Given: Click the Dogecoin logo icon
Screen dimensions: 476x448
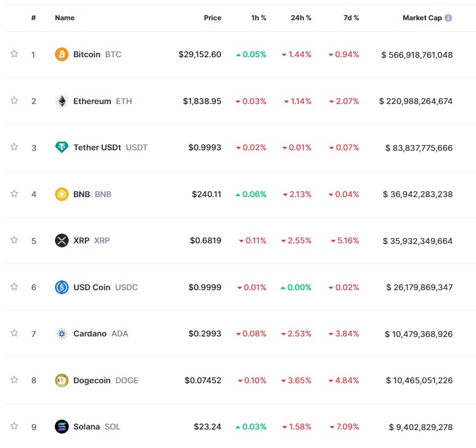Looking at the screenshot, I should coord(61,380).
